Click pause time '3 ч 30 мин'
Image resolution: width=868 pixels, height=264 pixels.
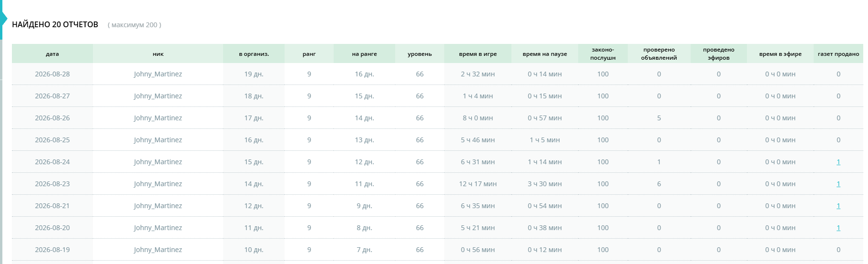(545, 184)
